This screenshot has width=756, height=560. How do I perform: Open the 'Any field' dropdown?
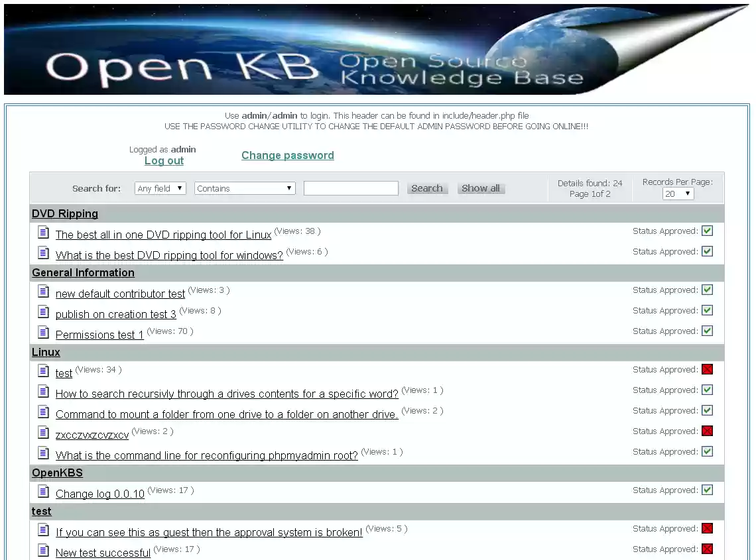pos(160,188)
